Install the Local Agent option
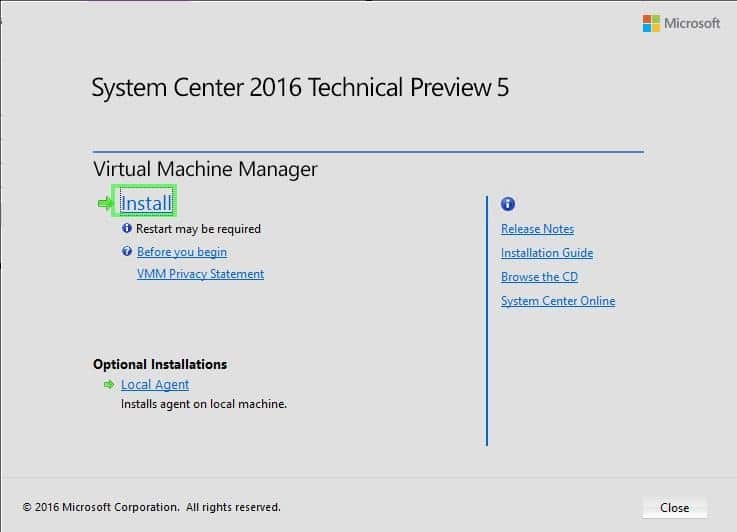737x532 pixels. (155, 384)
